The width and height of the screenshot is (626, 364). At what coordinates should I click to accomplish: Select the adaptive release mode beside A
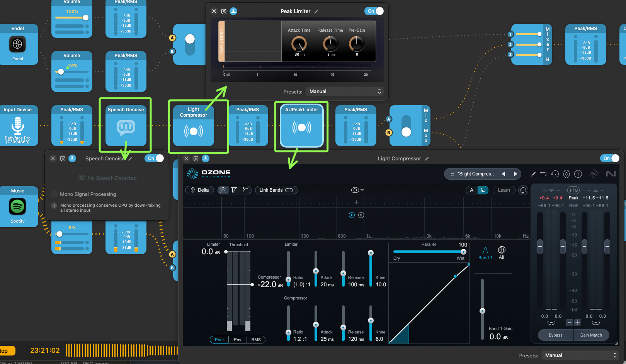[x=483, y=190]
